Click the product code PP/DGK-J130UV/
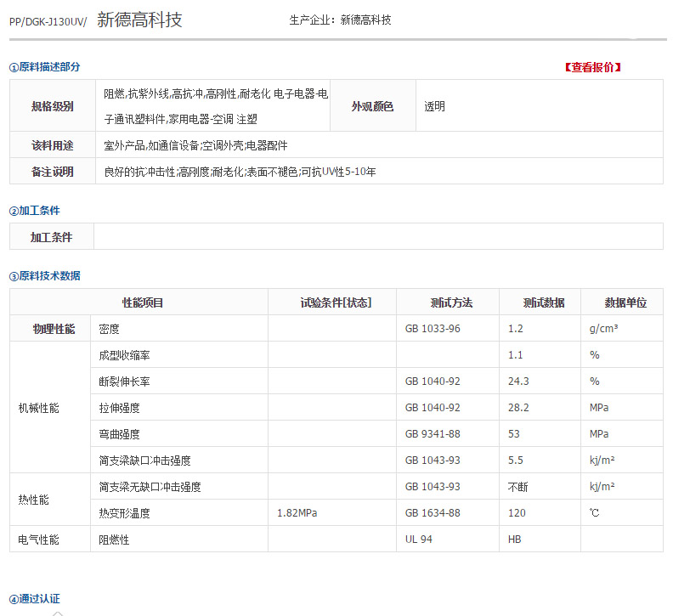This screenshot has height=616, width=673. pos(48,22)
